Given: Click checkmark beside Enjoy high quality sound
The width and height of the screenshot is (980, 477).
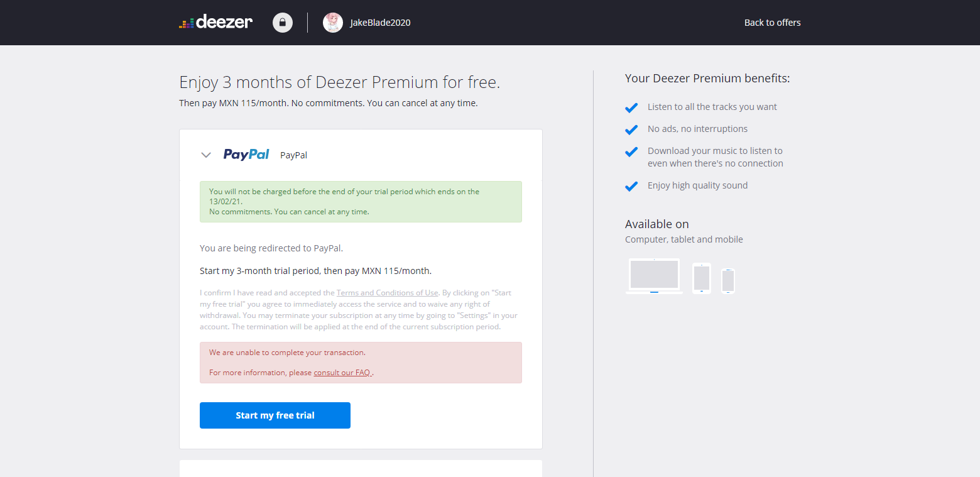Looking at the screenshot, I should click(x=631, y=186).
